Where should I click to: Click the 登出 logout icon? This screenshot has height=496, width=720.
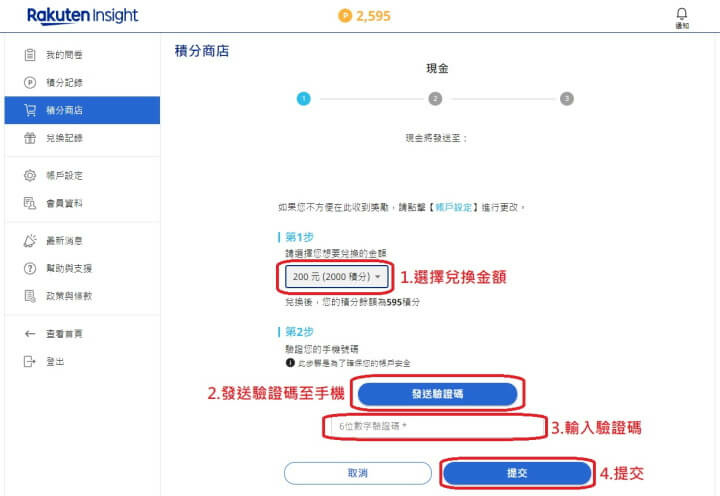30,361
